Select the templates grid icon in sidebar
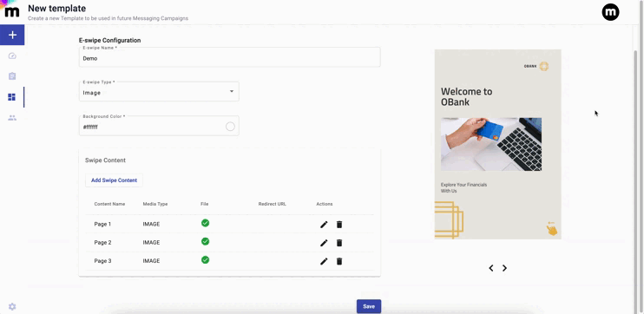The image size is (644, 314). 12,97
